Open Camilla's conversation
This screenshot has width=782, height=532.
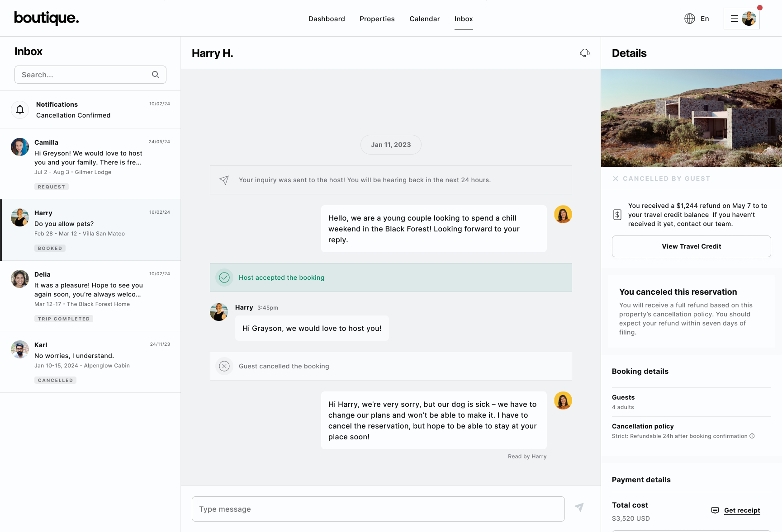point(90,164)
